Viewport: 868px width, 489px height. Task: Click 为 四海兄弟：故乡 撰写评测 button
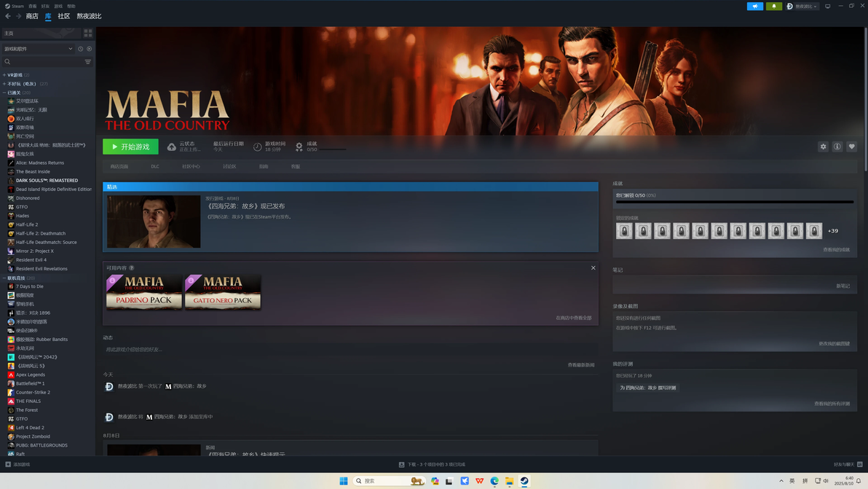pyautogui.click(x=647, y=388)
